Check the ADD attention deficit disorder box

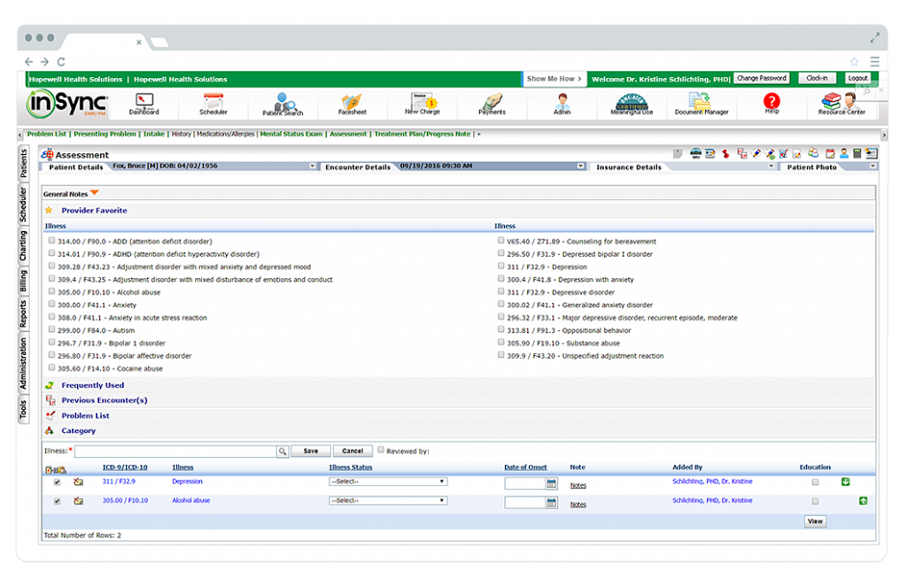(52, 241)
